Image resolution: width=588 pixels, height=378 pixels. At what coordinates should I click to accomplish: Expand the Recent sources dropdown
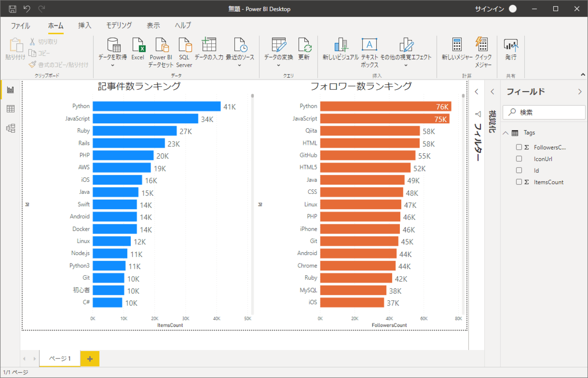pos(240,65)
